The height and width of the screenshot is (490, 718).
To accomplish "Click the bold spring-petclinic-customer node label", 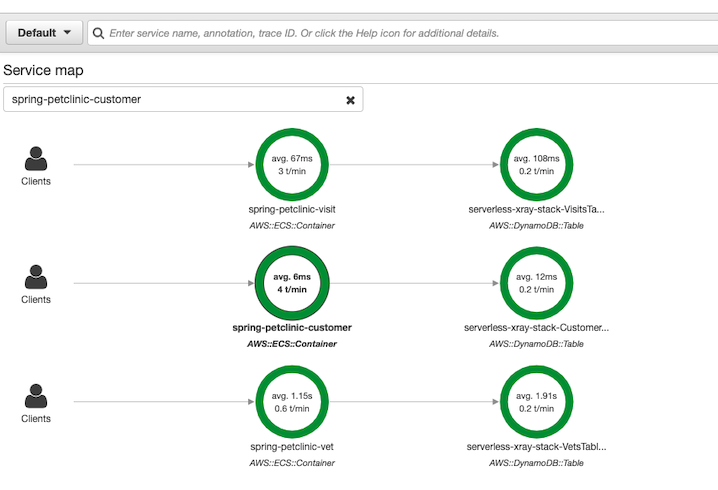I will pos(292,328).
